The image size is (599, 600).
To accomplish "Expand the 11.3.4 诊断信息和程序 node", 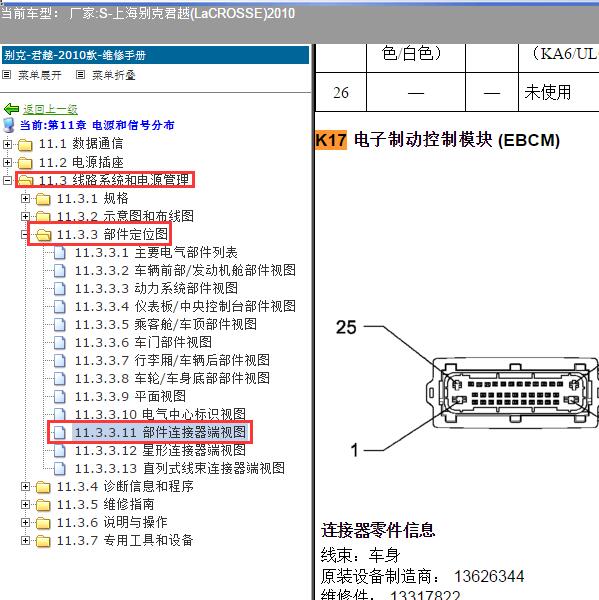I will 25,486.
